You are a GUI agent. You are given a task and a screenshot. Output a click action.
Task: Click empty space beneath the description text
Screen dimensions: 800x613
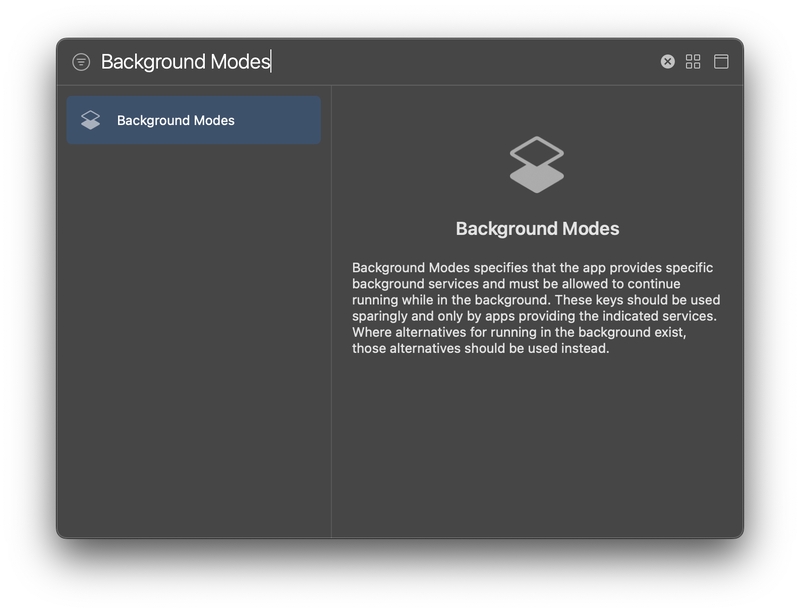(x=537, y=450)
